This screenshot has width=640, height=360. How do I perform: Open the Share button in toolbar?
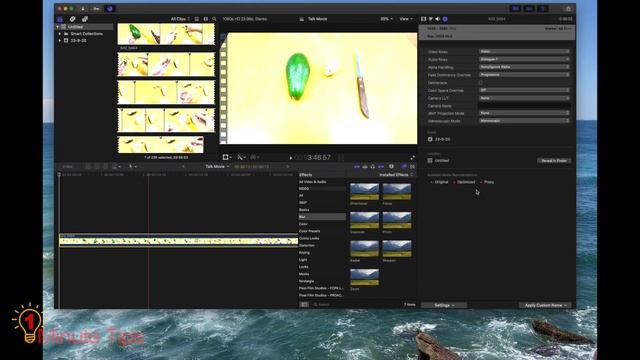coord(568,8)
